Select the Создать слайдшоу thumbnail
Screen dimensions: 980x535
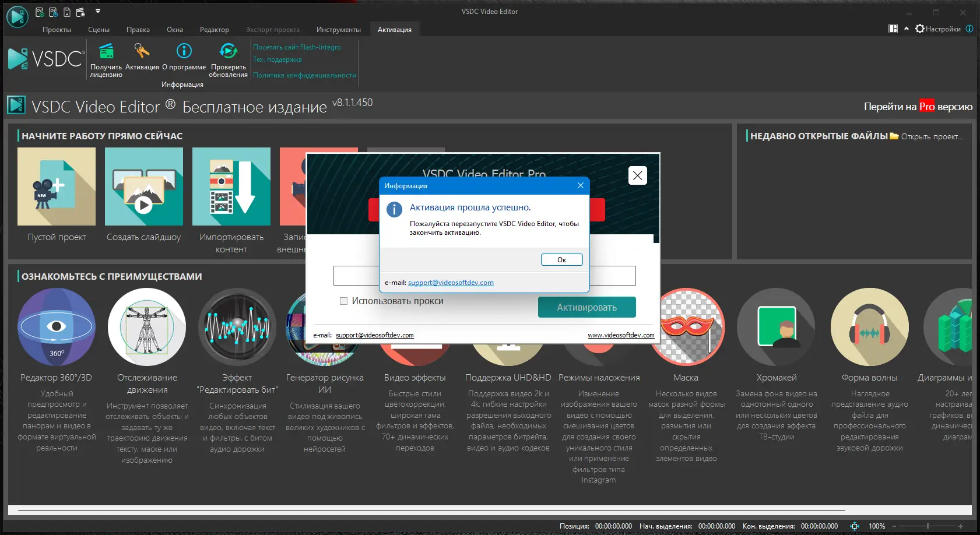pos(144,186)
